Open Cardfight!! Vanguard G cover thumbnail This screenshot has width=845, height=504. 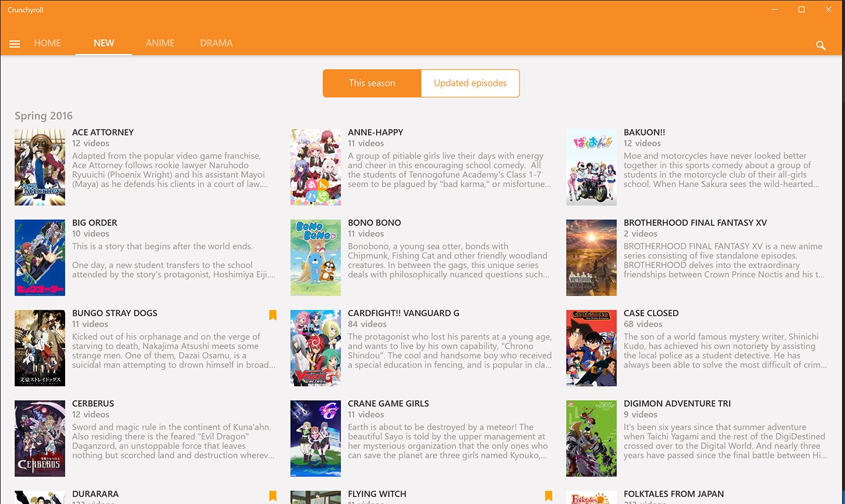coord(316,348)
